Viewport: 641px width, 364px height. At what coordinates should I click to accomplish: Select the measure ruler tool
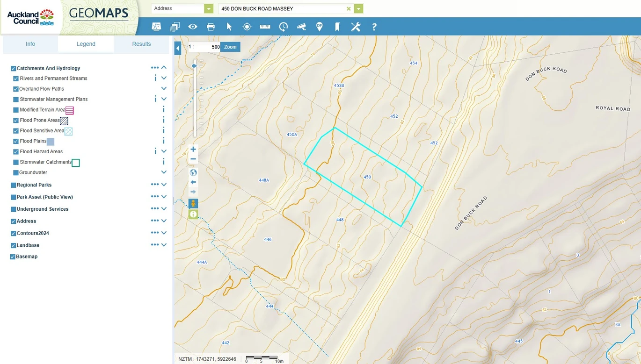click(x=265, y=27)
